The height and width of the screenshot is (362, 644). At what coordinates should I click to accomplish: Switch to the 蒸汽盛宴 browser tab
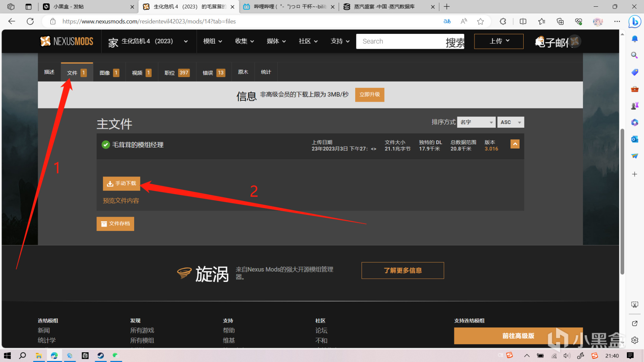click(x=389, y=7)
